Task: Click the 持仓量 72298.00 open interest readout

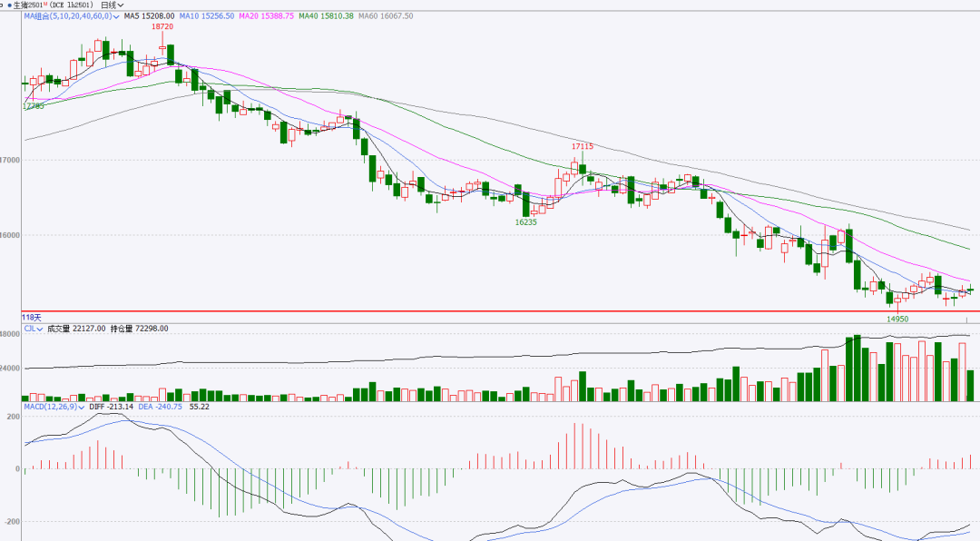Action: tap(140, 329)
